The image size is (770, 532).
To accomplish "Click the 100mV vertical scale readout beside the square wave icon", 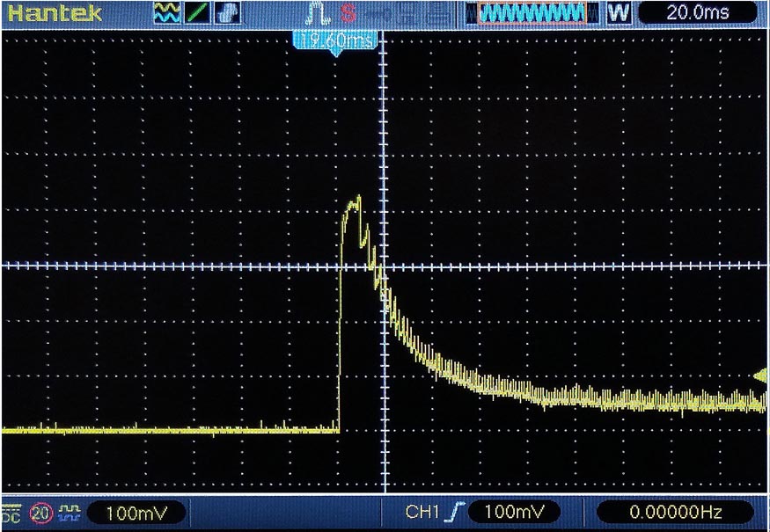I will tap(136, 513).
